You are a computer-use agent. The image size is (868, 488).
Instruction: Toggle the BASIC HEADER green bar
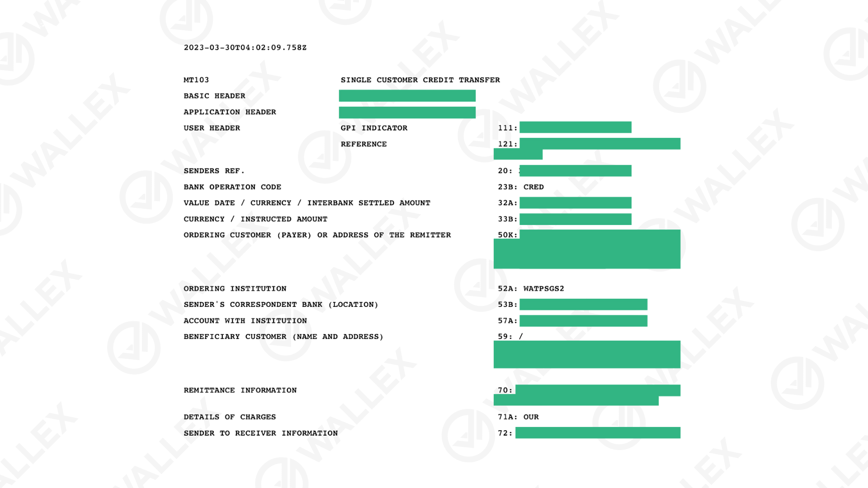408,95
